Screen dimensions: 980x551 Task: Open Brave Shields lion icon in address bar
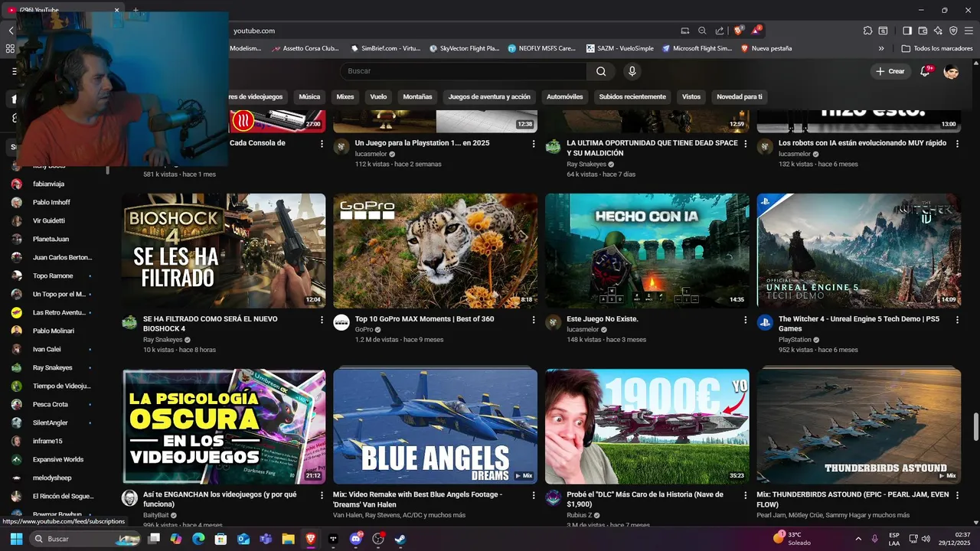pyautogui.click(x=738, y=31)
